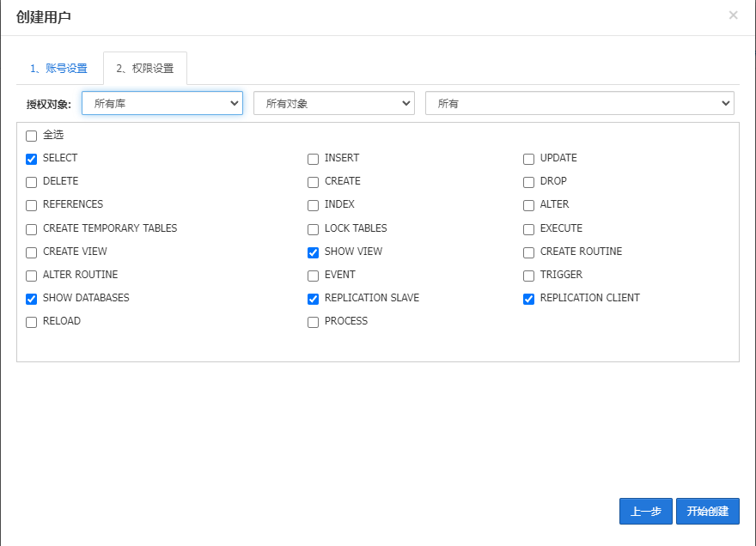
Task: Toggle the CREATE TEMPORARY TABLES checkbox
Action: coord(32,229)
